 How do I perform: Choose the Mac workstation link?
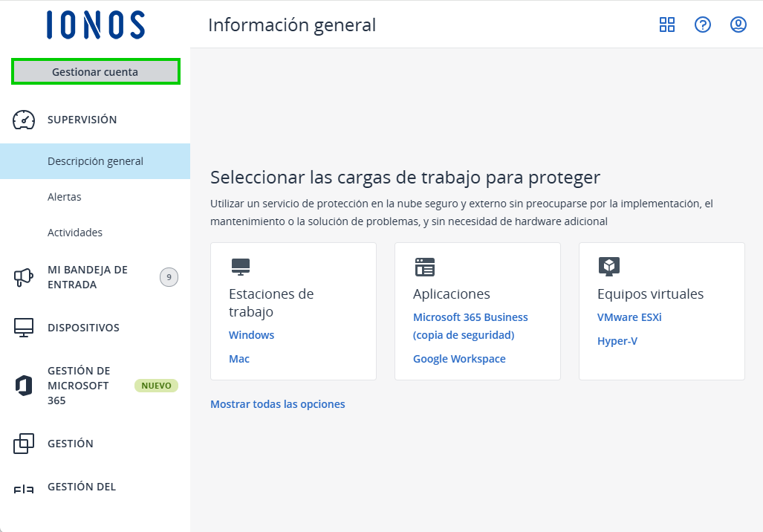point(239,359)
